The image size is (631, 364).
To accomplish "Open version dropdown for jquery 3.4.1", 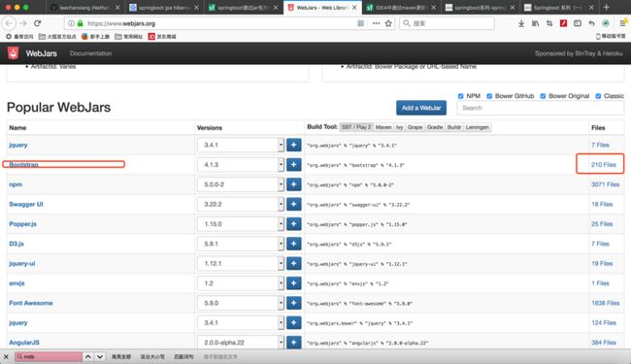I will click(241, 145).
